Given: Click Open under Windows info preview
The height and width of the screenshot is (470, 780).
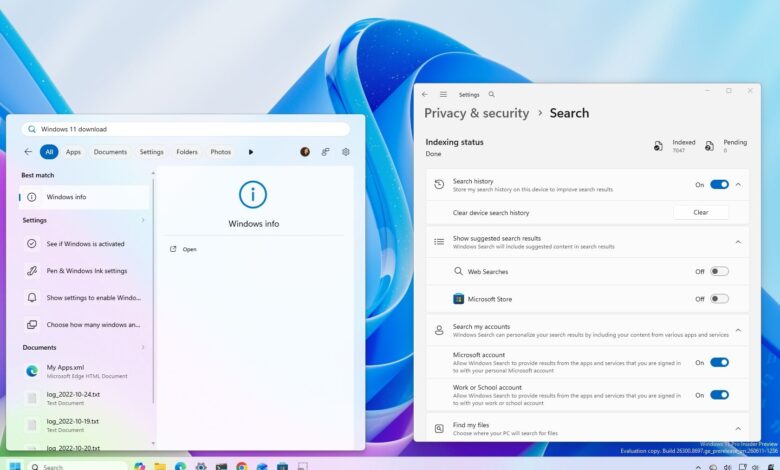Looking at the screenshot, I should point(184,249).
